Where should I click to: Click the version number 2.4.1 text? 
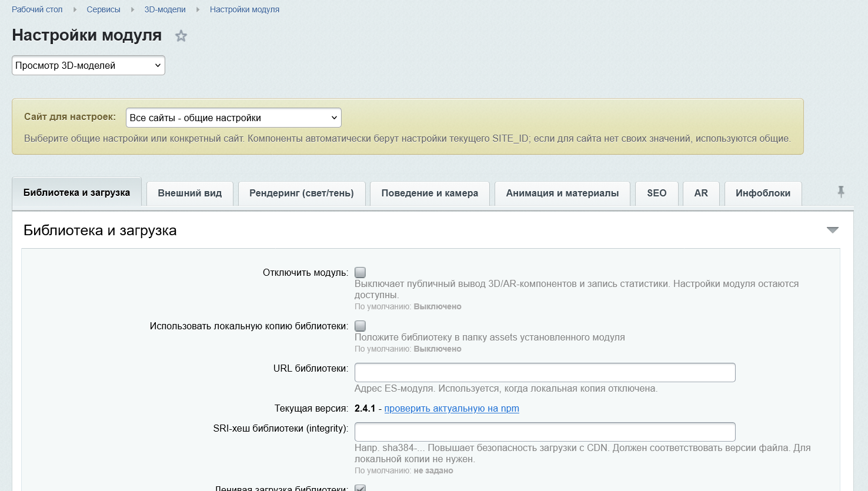tap(365, 408)
